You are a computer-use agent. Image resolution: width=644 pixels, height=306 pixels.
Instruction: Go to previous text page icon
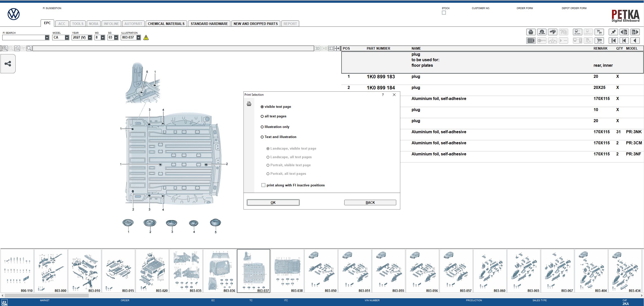coord(624,32)
